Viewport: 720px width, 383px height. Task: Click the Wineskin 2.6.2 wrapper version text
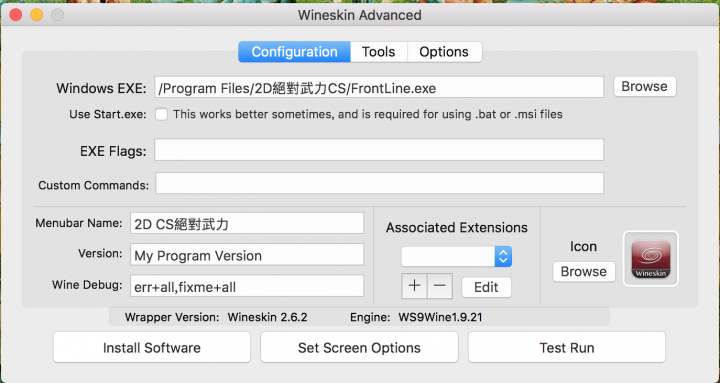[x=267, y=317]
